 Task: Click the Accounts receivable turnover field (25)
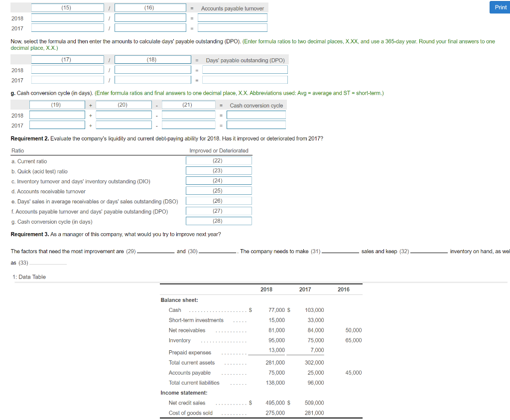[x=218, y=190]
